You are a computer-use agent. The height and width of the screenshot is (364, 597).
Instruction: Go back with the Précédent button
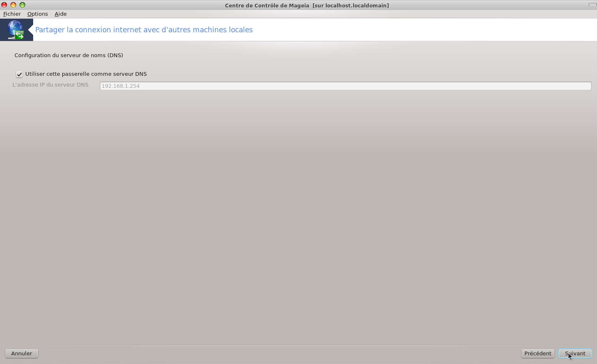pos(538,353)
